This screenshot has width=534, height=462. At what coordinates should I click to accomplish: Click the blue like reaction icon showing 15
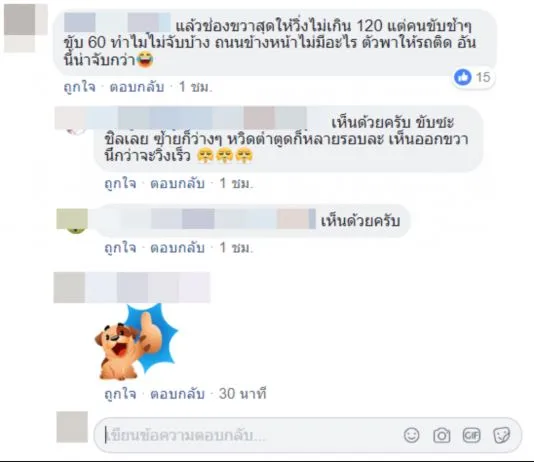point(462,77)
